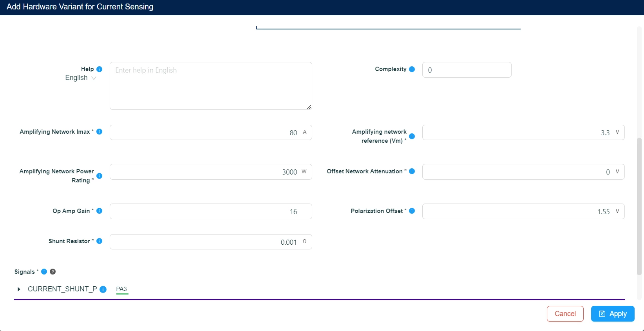Click the Amplifying Network Imax field showing 80
This screenshot has height=331, width=644.
(x=211, y=133)
